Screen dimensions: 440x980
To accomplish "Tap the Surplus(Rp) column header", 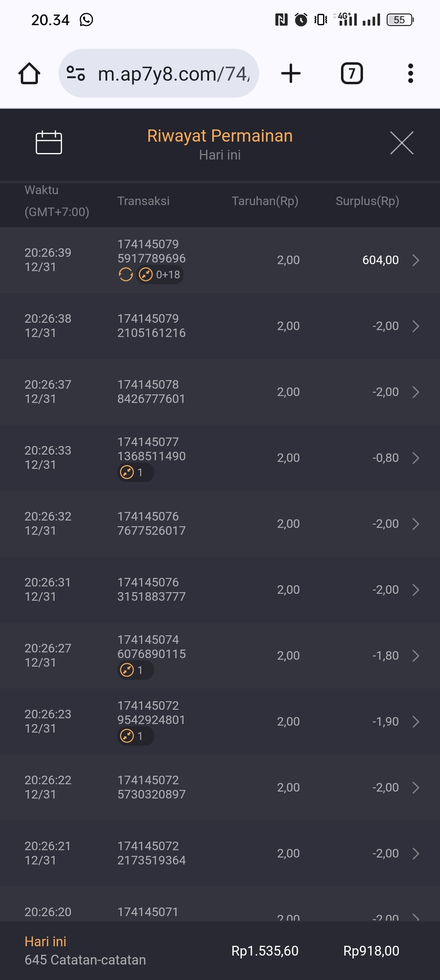I will 367,201.
